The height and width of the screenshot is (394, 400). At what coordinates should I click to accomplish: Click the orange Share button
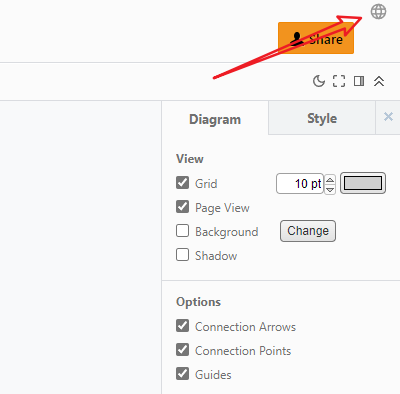316,38
